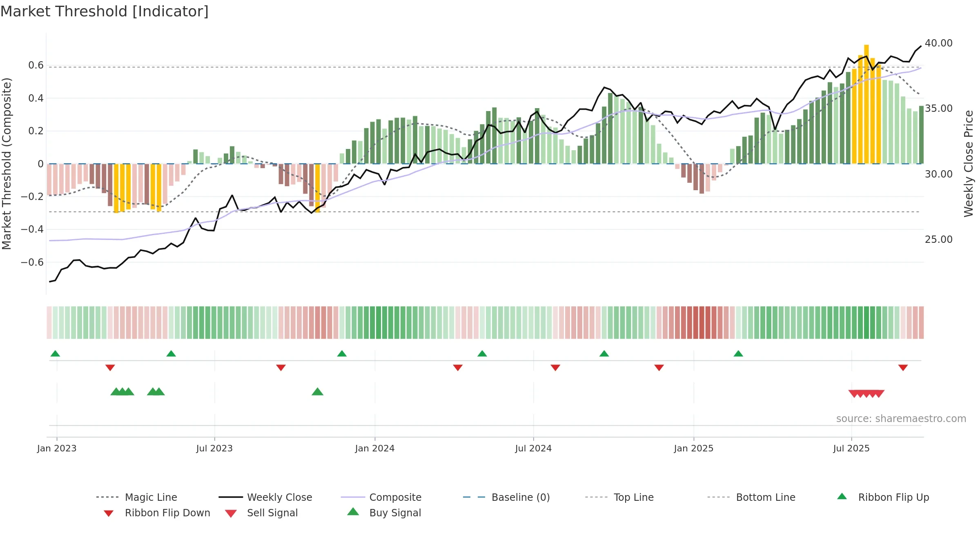
Task: Click the 40.00 price axis label
Action: tap(939, 43)
